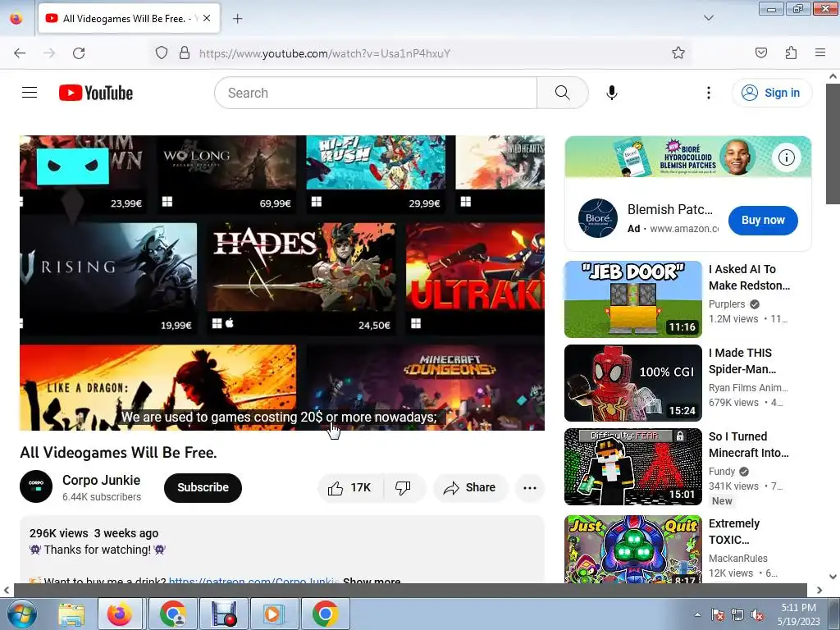
Task: Reload the page with refresh icon
Action: pos(79,53)
